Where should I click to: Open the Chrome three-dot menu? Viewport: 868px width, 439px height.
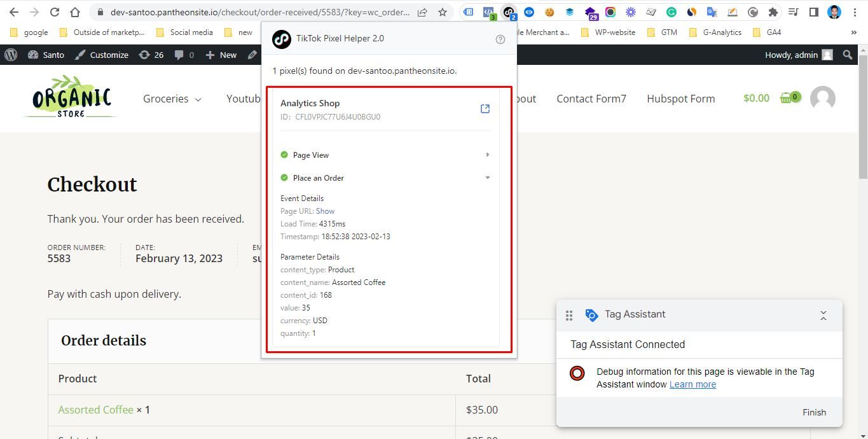coord(855,12)
